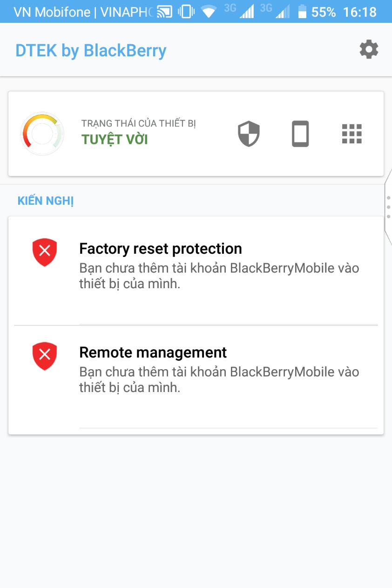Tap the TRẠNG THÁI CỦA THIẾT BỊ label
Viewport: 392px width, 588px height.
tap(139, 123)
